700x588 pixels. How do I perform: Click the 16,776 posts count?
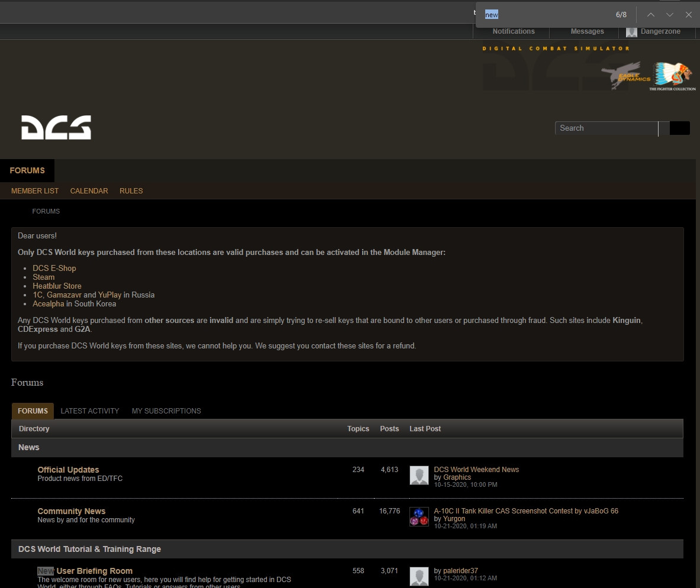389,511
